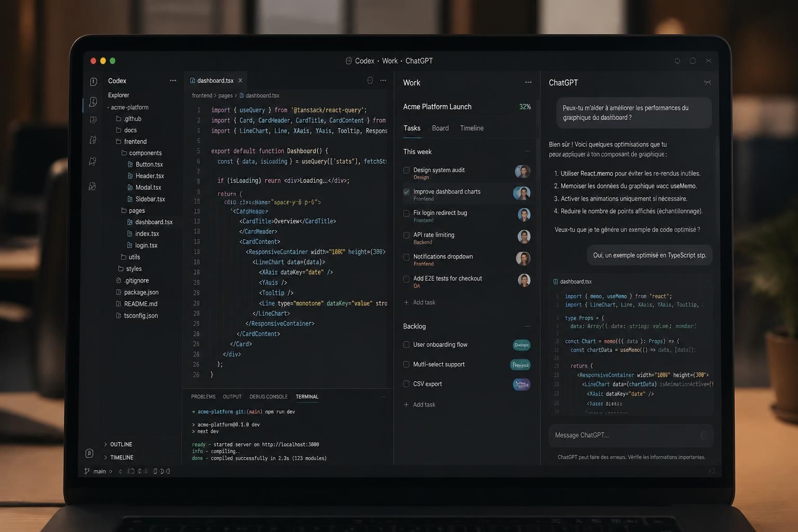Select the Tasks tab

pyautogui.click(x=412, y=128)
